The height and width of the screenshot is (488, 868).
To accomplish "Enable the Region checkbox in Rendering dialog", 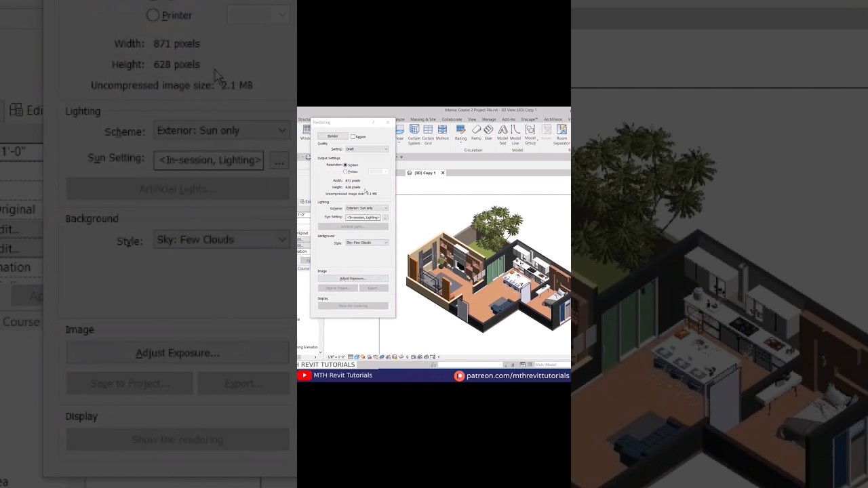I will tap(353, 136).
